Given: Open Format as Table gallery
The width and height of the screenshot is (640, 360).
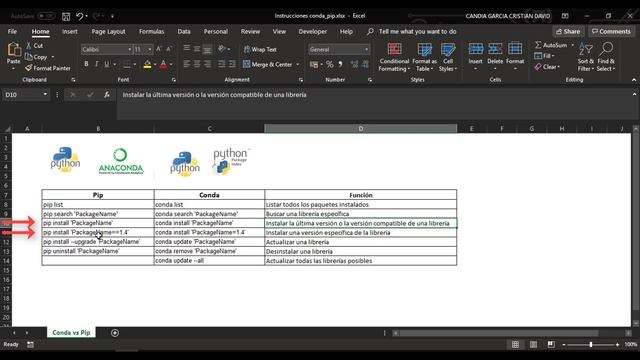Looking at the screenshot, I should (x=424, y=57).
